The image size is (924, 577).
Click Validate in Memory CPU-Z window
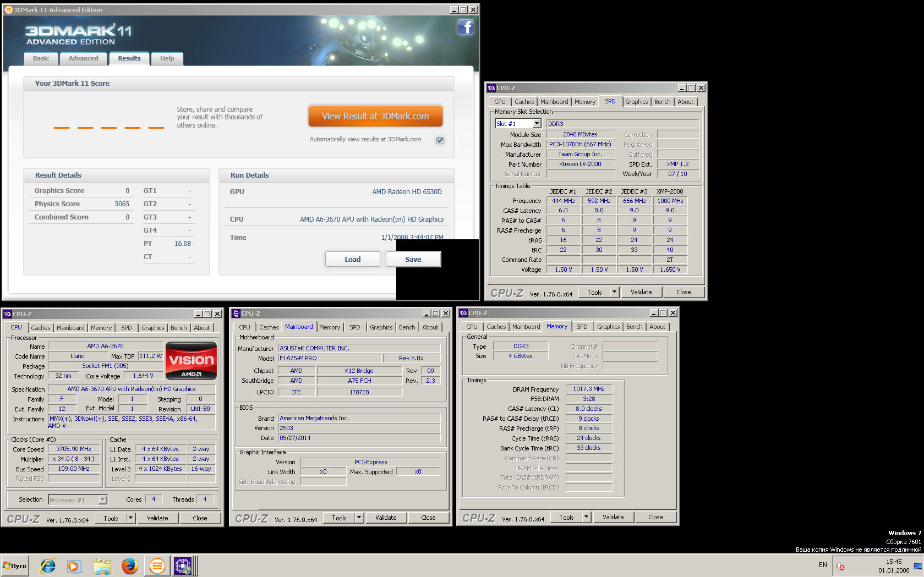[613, 517]
